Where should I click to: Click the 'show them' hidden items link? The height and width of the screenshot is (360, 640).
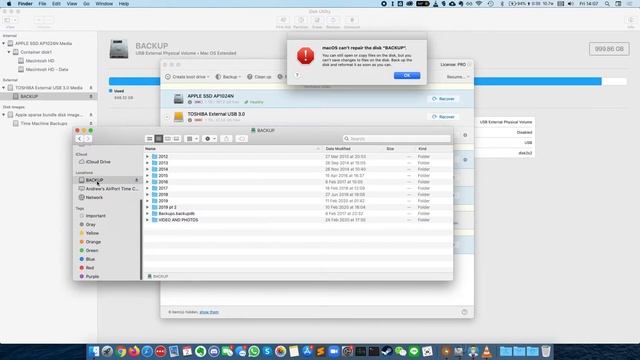tap(209, 312)
